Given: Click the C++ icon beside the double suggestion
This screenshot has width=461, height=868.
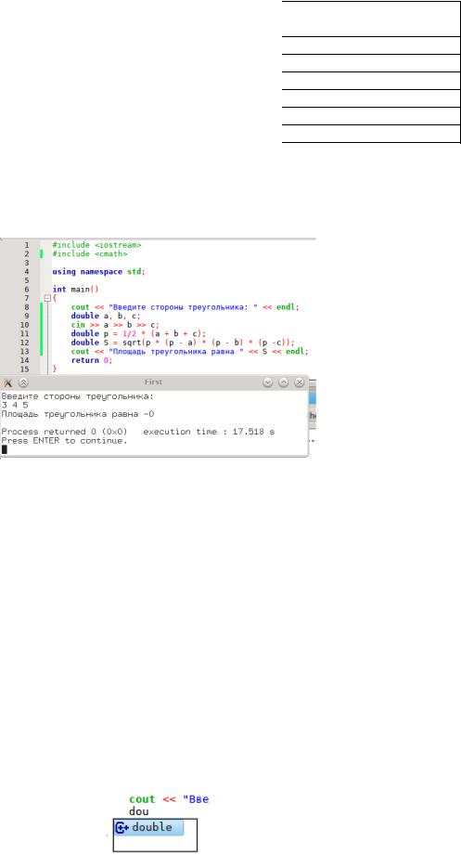Looking at the screenshot, I should [x=122, y=828].
